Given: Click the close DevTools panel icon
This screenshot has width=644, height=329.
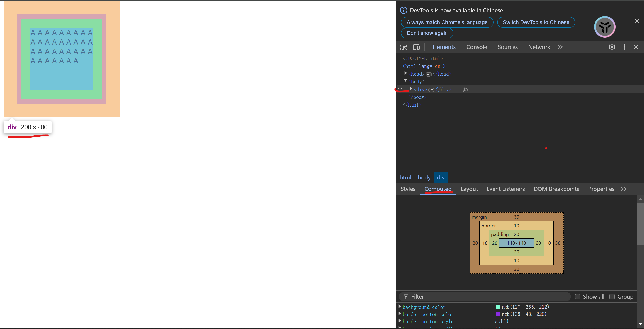Looking at the screenshot, I should (x=637, y=46).
